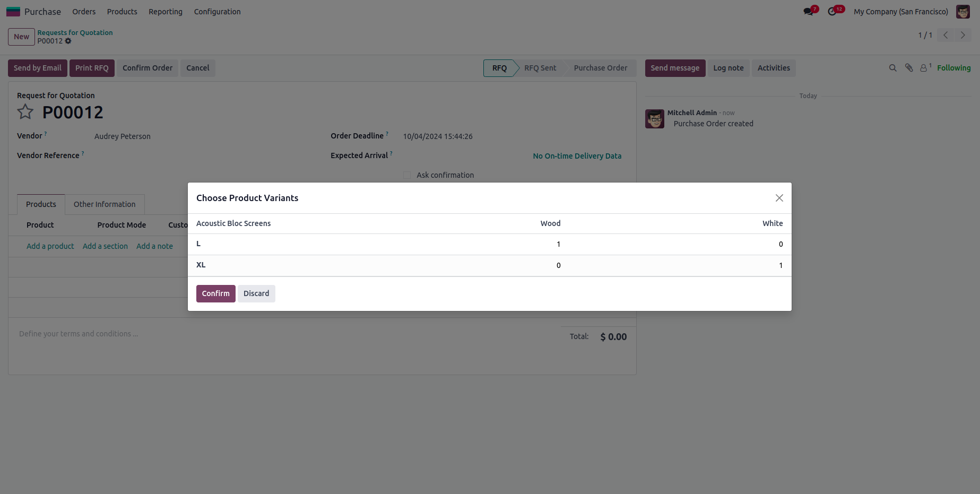The image size is (980, 494).
Task: Click the Purchase app logo icon
Action: (13, 12)
